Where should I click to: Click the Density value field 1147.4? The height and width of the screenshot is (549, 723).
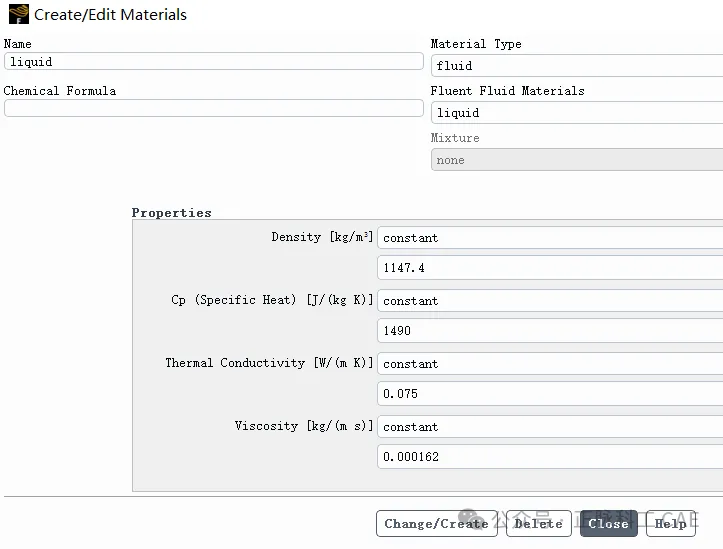coord(550,268)
